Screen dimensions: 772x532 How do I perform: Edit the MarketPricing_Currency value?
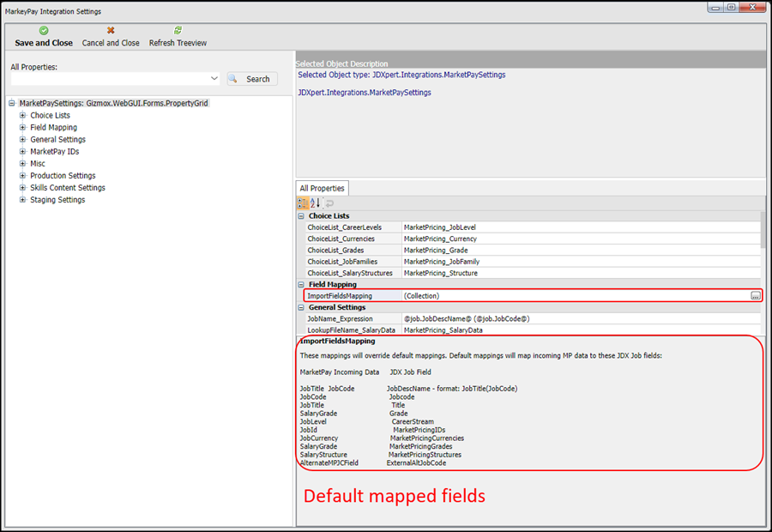point(581,239)
